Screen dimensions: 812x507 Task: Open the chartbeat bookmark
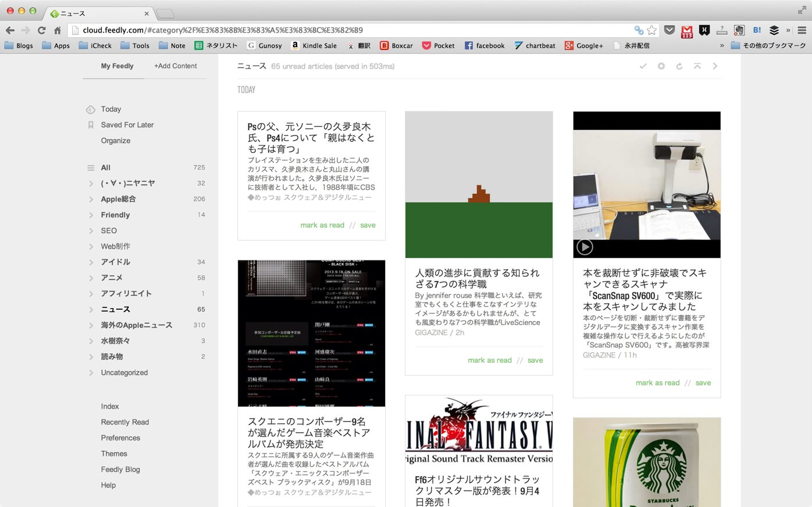(535, 45)
